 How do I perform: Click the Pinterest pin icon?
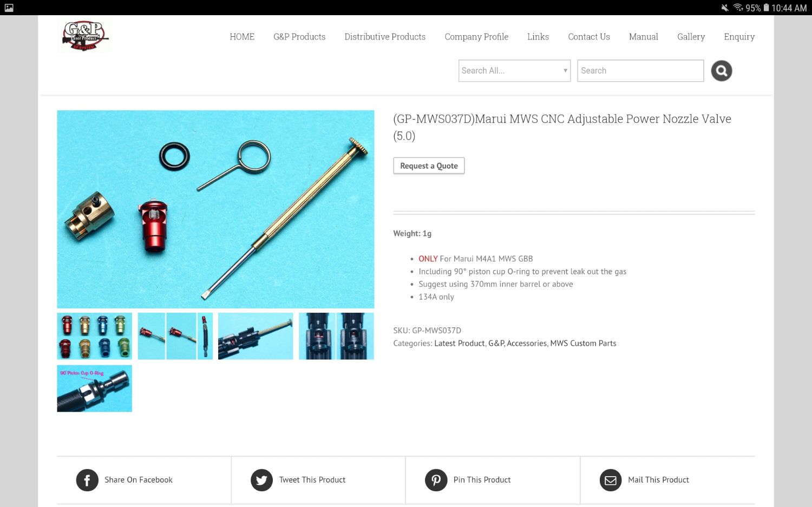click(436, 480)
